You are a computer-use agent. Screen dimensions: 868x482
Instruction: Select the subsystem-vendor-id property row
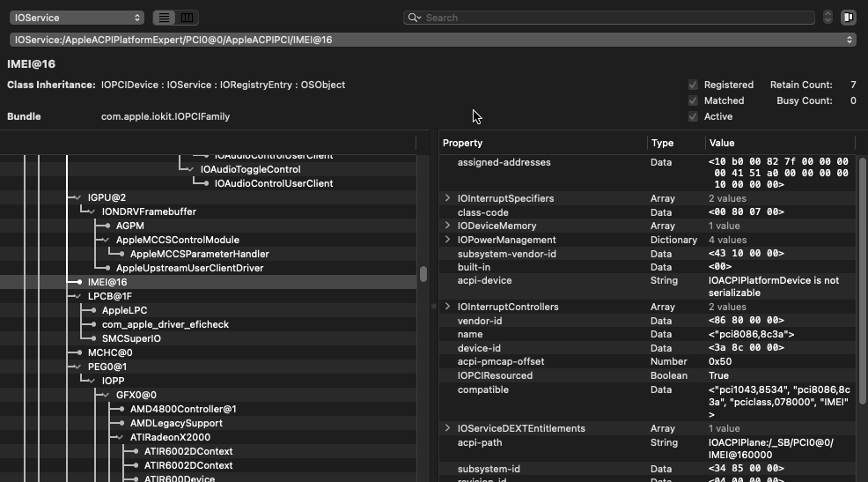pos(648,254)
